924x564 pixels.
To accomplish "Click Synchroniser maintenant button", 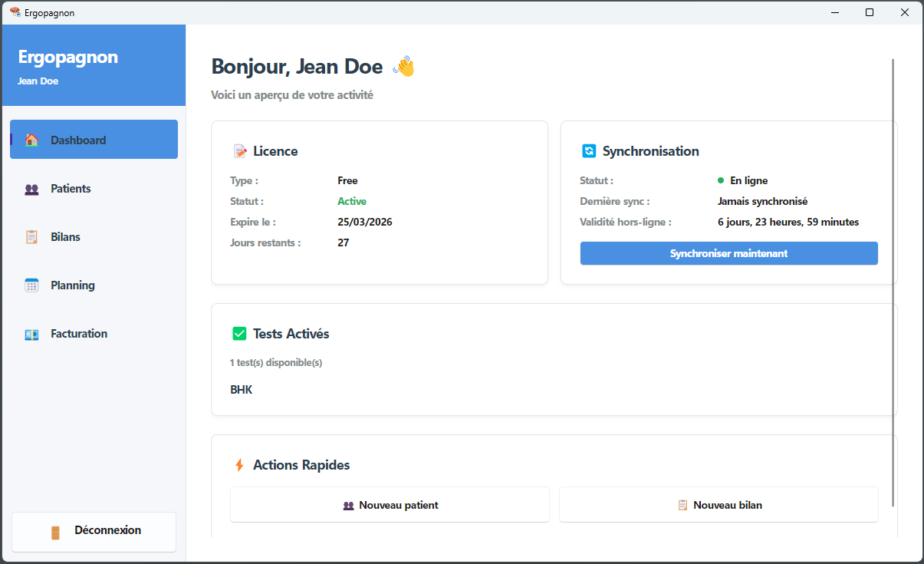I will click(x=728, y=253).
